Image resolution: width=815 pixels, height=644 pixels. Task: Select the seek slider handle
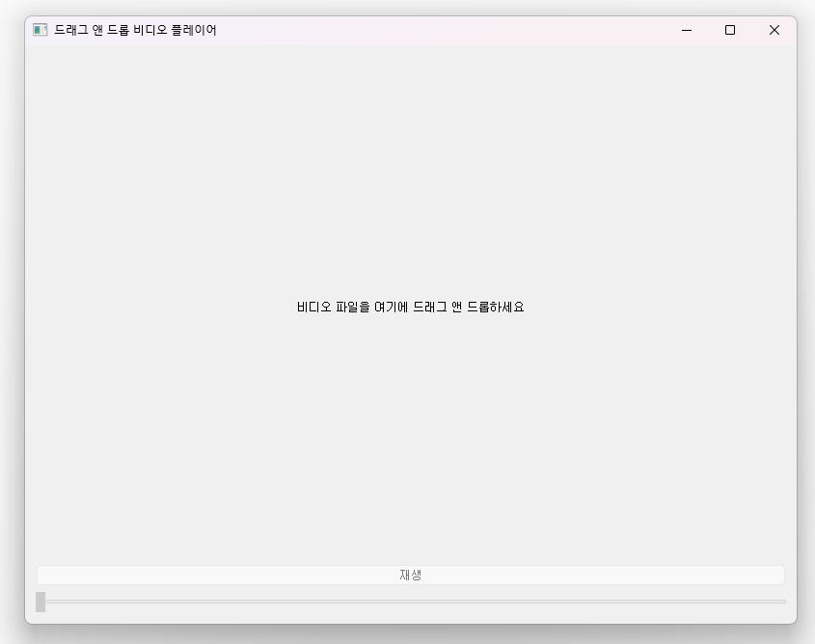click(x=40, y=602)
